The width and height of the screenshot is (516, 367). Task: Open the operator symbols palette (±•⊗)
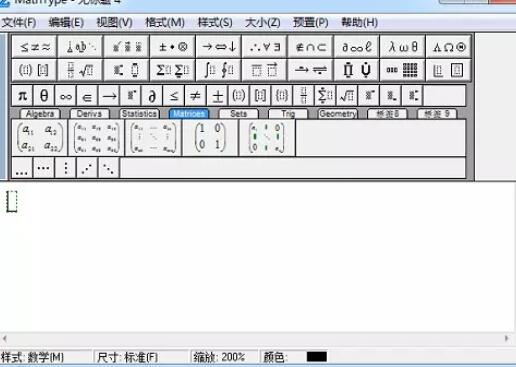[173, 47]
